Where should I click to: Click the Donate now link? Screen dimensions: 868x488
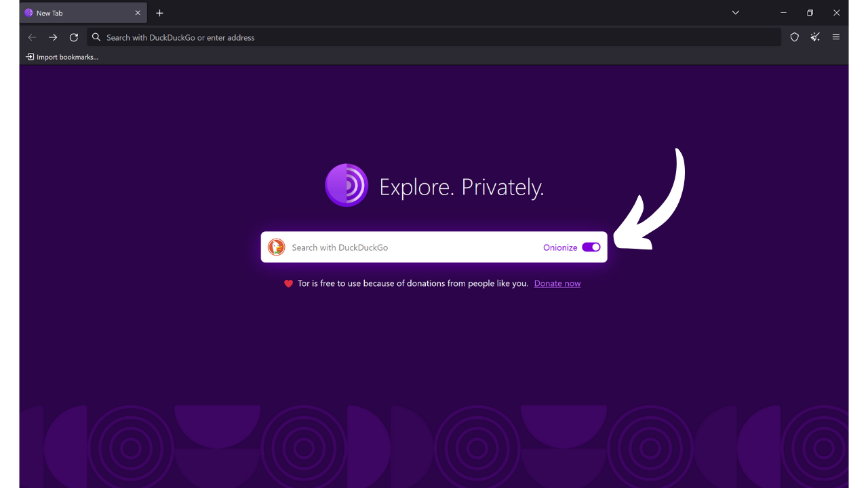[557, 283]
